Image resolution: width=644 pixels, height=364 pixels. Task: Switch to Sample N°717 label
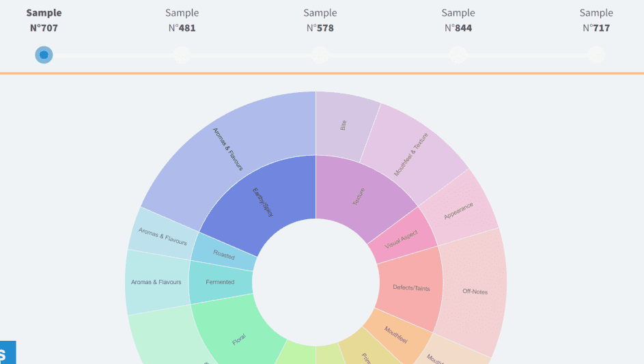pos(596,20)
